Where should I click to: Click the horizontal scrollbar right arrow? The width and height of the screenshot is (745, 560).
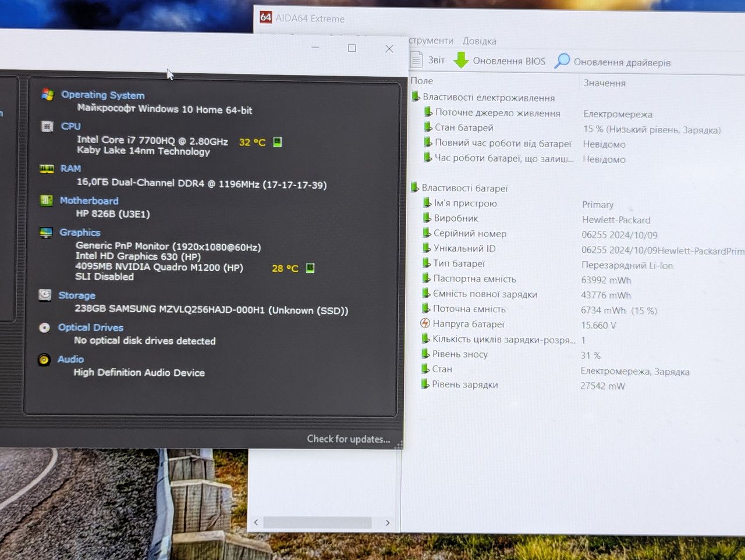[388, 523]
